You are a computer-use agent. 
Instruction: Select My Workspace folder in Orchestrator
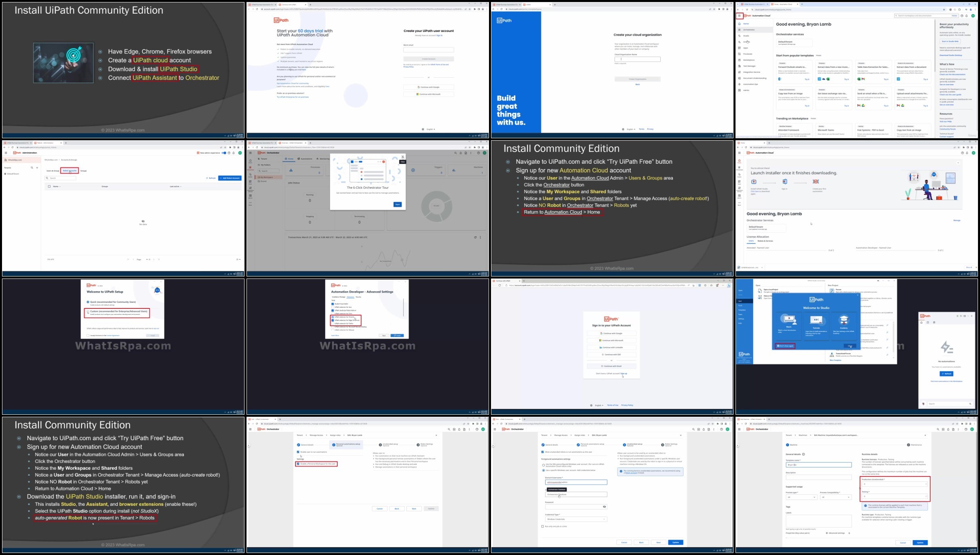click(x=269, y=177)
